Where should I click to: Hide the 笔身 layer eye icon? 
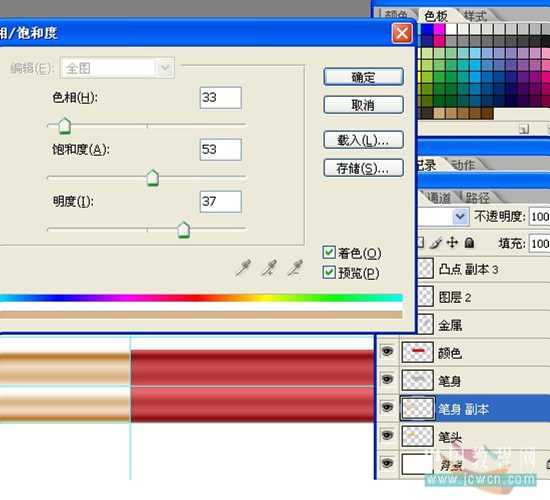pyautogui.click(x=387, y=379)
